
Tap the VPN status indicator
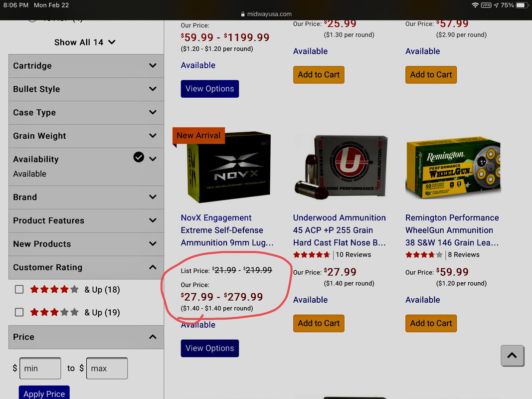(486, 5)
